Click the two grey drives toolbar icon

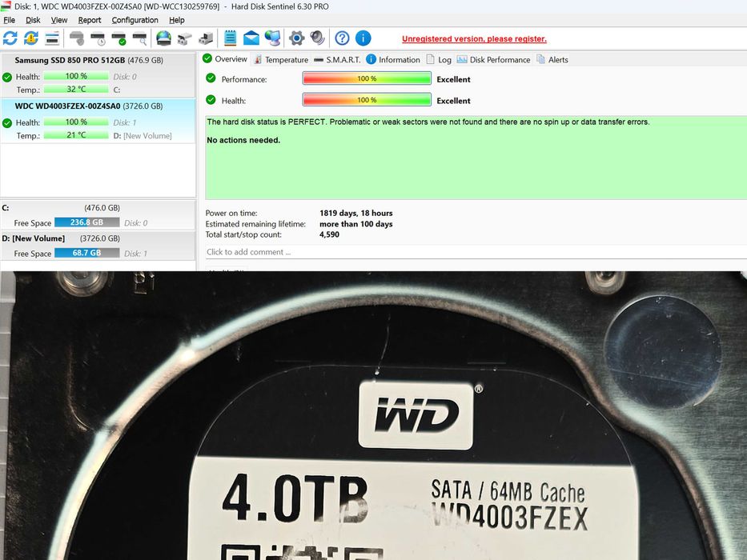[x=184, y=38]
